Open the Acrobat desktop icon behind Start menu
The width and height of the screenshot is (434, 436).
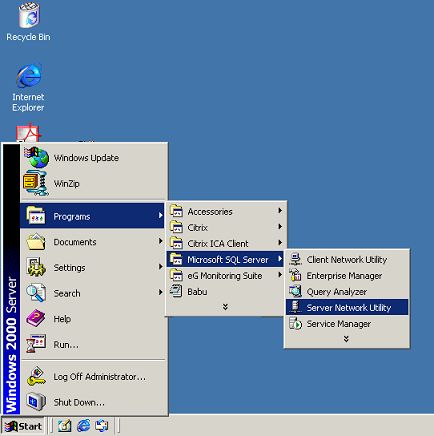click(29, 133)
